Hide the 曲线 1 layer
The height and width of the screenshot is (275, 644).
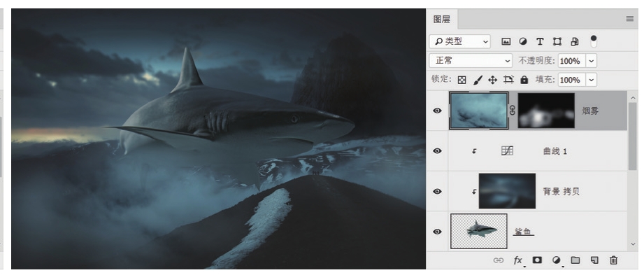point(438,151)
